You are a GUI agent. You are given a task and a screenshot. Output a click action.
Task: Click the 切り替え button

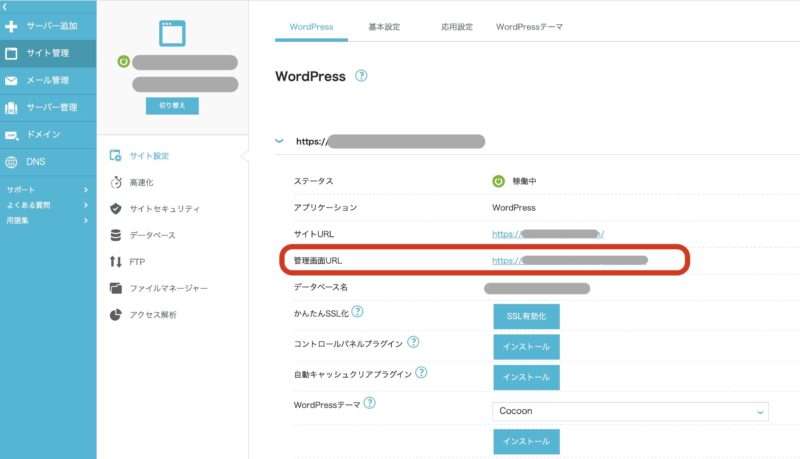(x=172, y=106)
